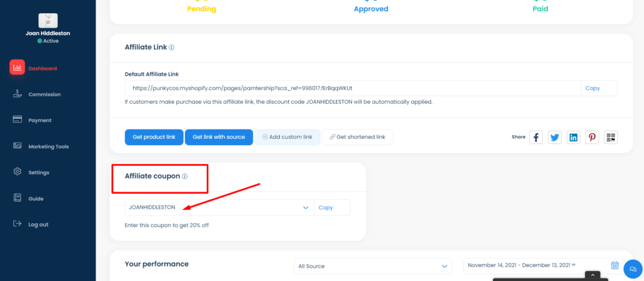Click the default affiliate link URL field
Image resolution: width=644 pixels, height=281 pixels.
(353, 89)
